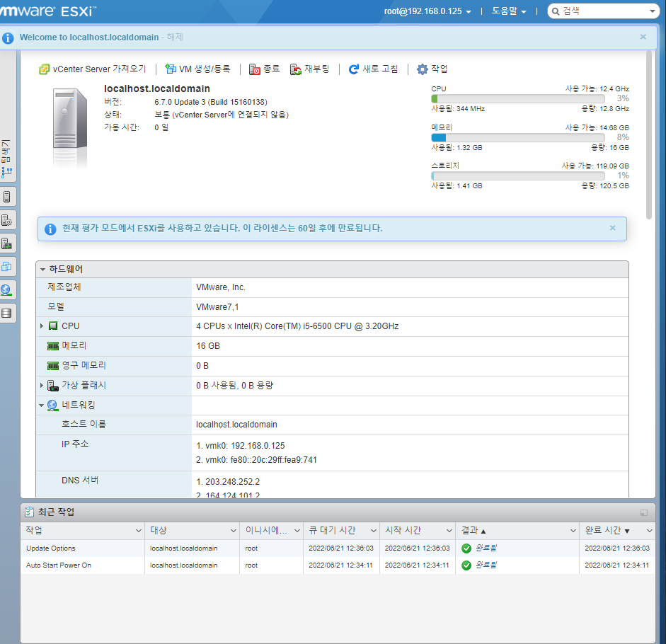
Task: Click the host server tower image
Action: point(70,118)
